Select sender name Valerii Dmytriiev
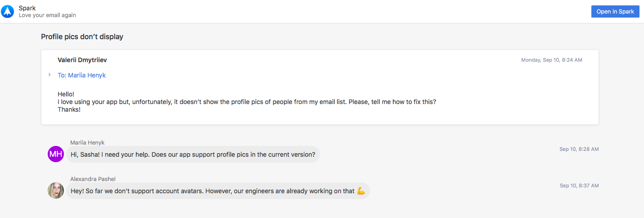Image resolution: width=644 pixels, height=218 pixels. pos(82,60)
